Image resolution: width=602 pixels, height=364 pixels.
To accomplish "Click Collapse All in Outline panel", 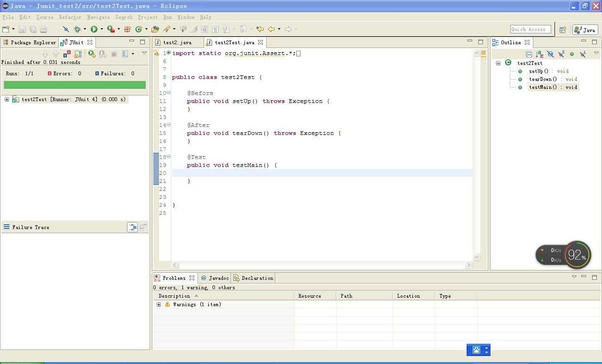I will coord(529,54).
